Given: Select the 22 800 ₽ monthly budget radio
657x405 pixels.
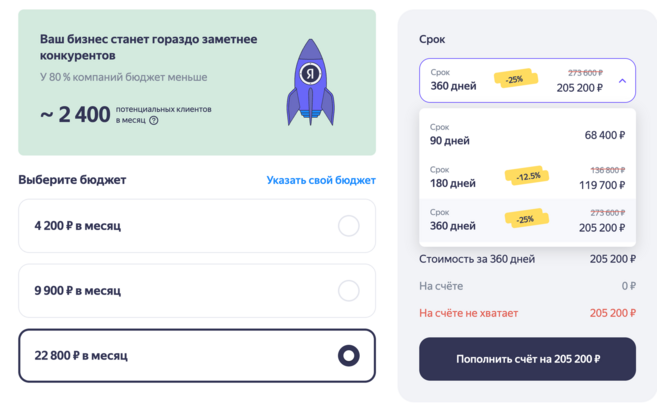Looking at the screenshot, I should point(348,355).
